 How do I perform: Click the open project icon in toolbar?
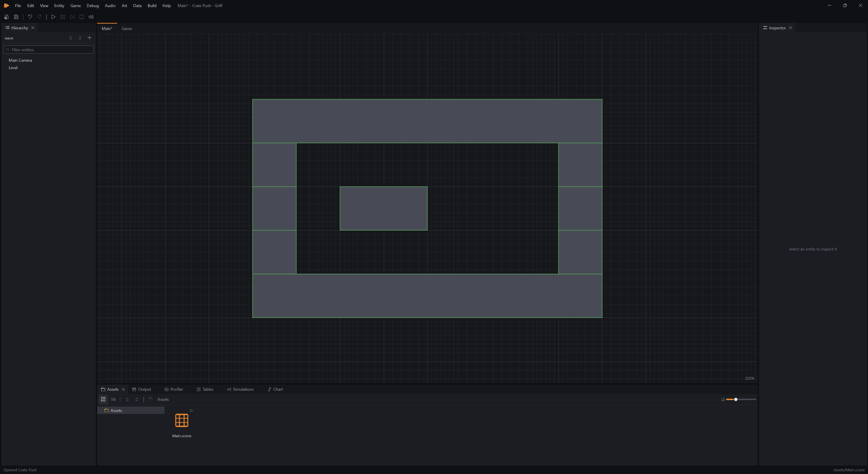7,17
